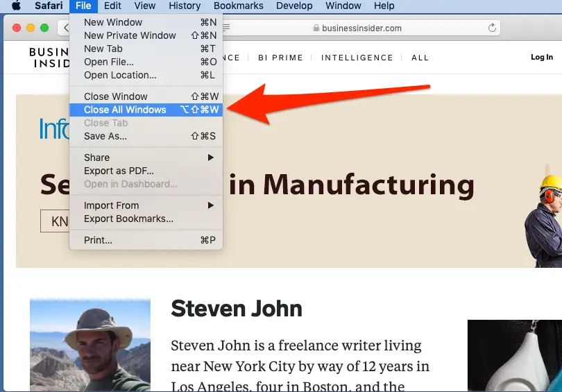Viewport: 562px width, 392px height.
Task: Click the businessinsider.com address field
Action: click(361, 28)
